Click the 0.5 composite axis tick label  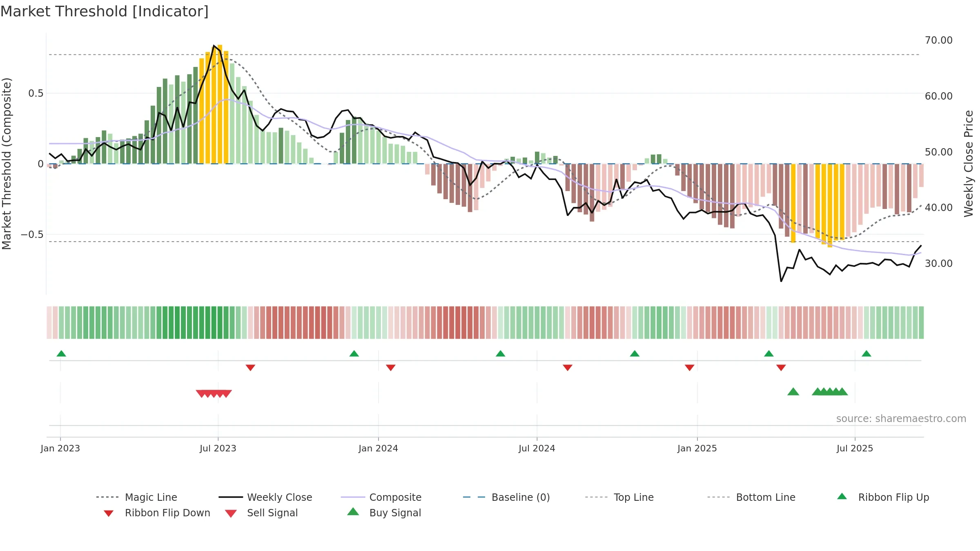(36, 93)
